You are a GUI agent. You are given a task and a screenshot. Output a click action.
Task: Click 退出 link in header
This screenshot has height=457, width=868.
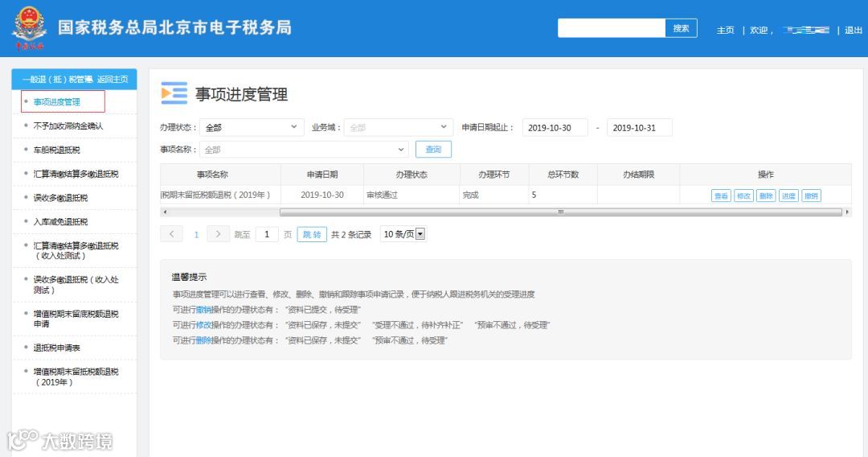coord(853,30)
